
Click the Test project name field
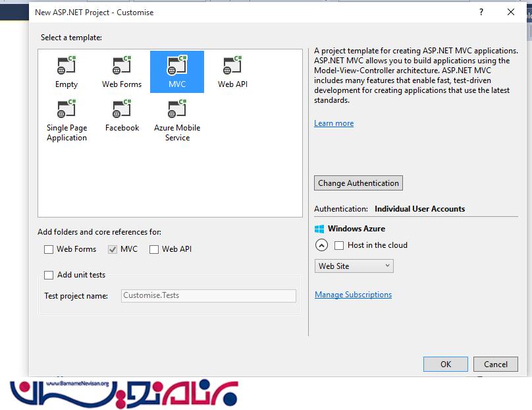coord(208,296)
